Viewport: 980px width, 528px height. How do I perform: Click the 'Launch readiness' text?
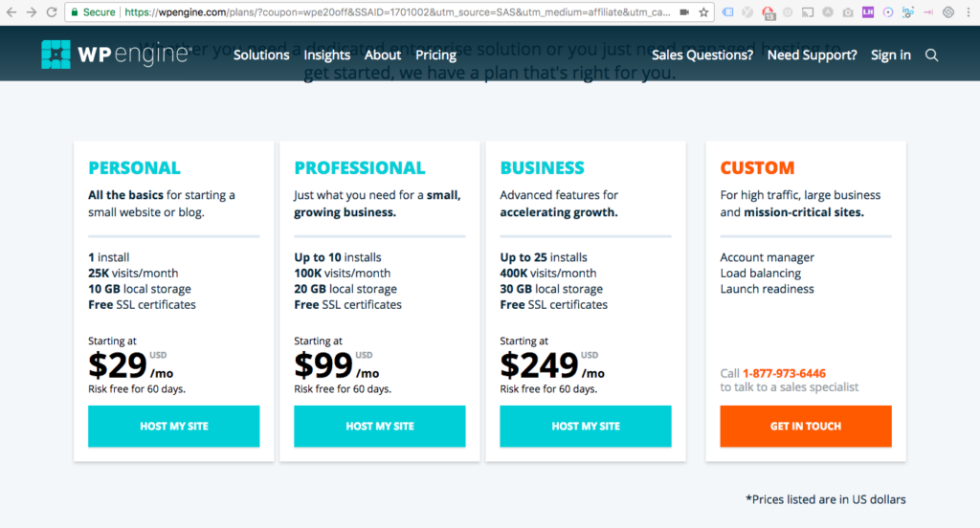[x=767, y=289]
